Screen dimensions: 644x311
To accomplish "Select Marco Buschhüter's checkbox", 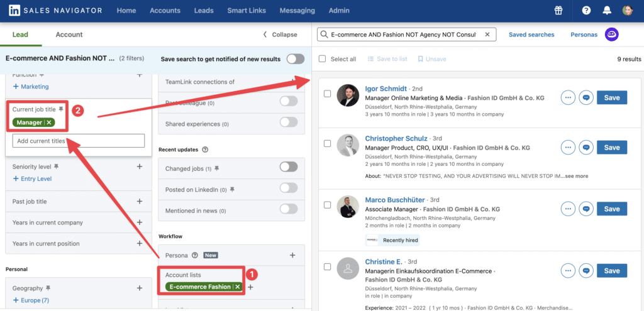I will 327,205.
